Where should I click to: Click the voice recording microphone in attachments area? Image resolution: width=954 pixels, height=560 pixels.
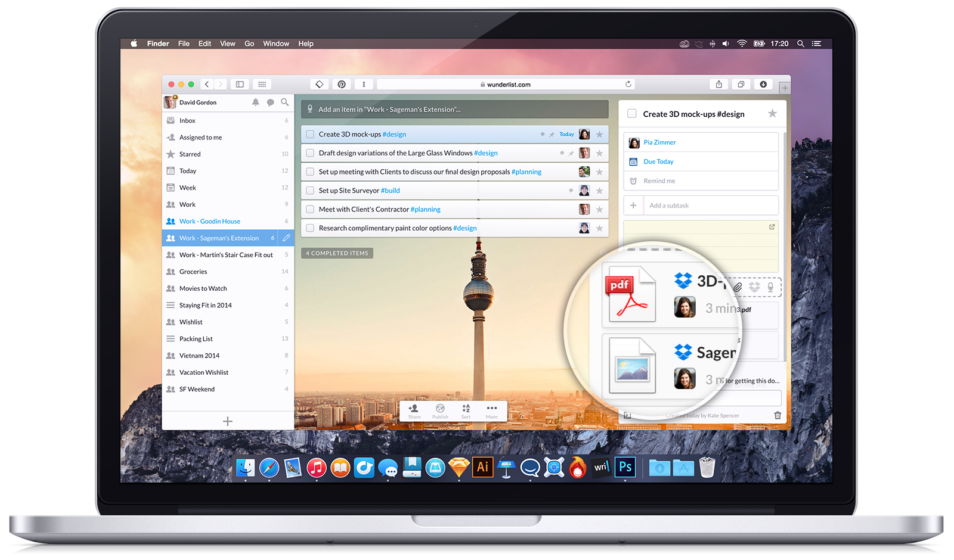(x=770, y=287)
